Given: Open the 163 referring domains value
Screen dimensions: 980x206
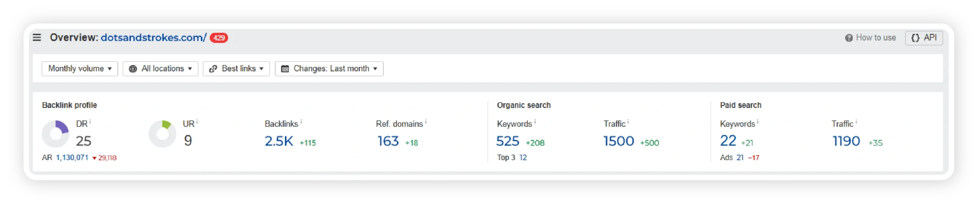Looking at the screenshot, I should point(388,141).
